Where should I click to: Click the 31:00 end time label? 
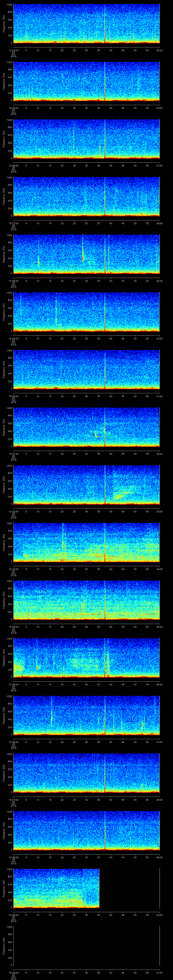pyautogui.click(x=159, y=396)
